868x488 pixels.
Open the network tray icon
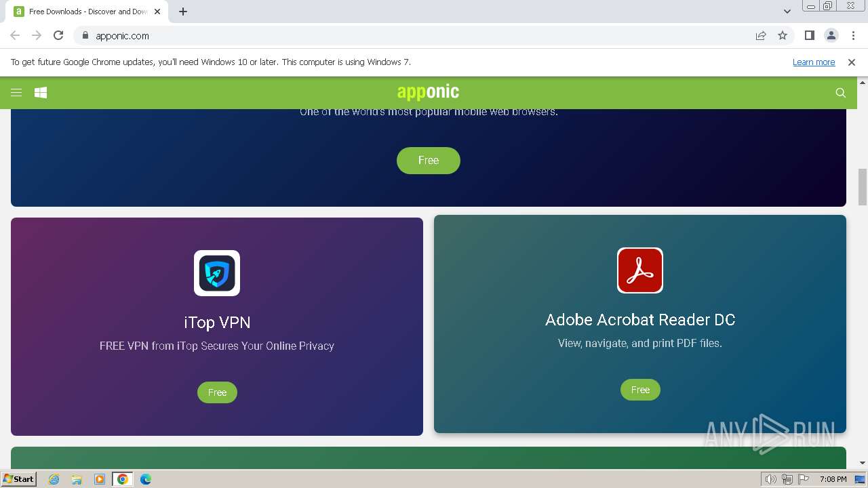click(787, 479)
